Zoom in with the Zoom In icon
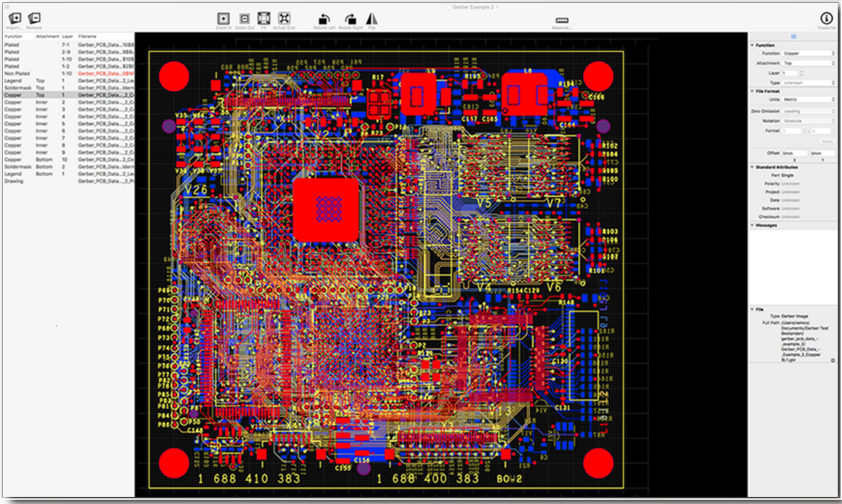Viewport: 842px width, 504px height. [x=223, y=19]
